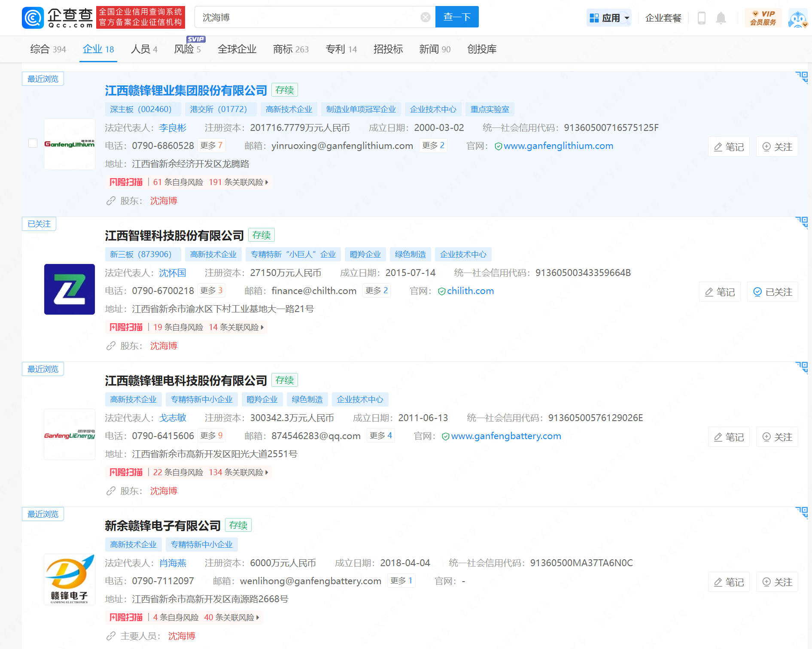
Task: Select checkbox for 江西赣锋锂业集团
Action: (33, 143)
